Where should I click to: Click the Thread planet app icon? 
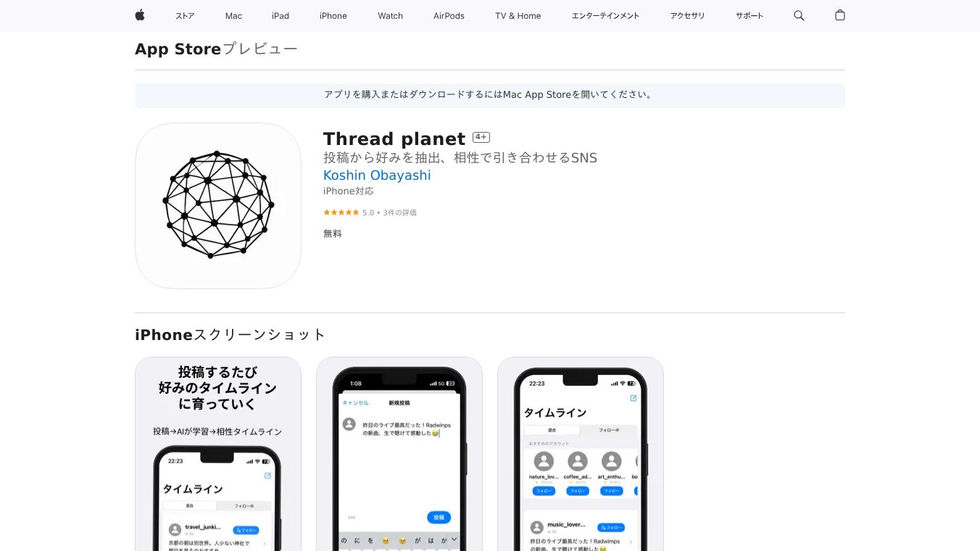point(218,206)
